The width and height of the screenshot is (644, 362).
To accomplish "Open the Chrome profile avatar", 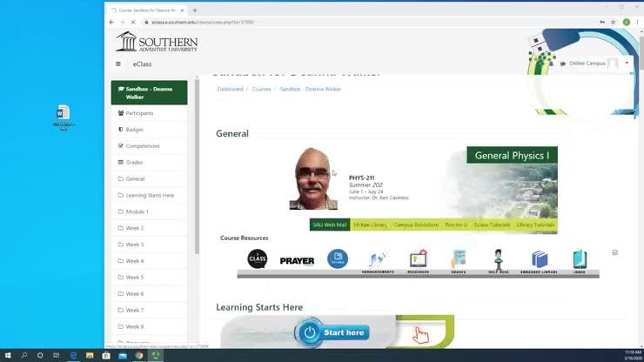I will tap(627, 22).
